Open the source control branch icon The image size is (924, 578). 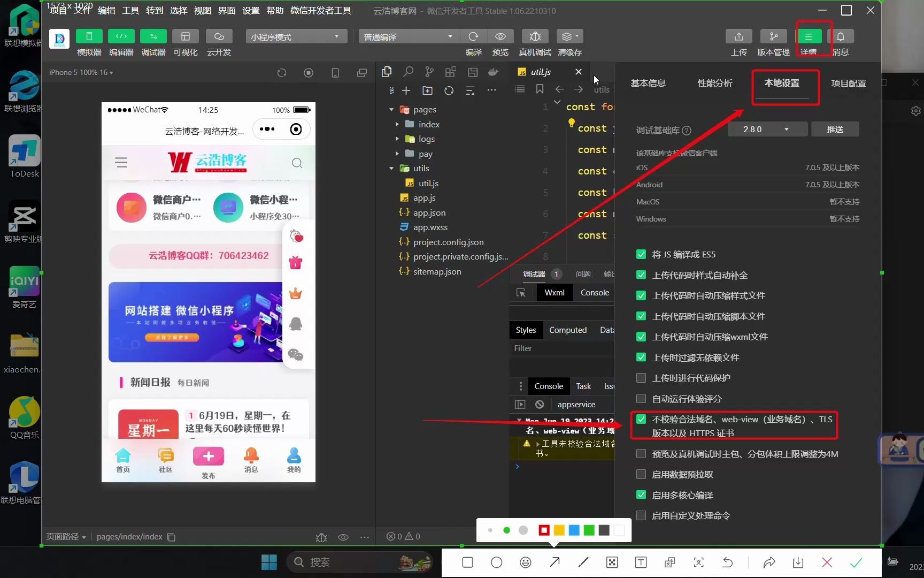tap(429, 72)
